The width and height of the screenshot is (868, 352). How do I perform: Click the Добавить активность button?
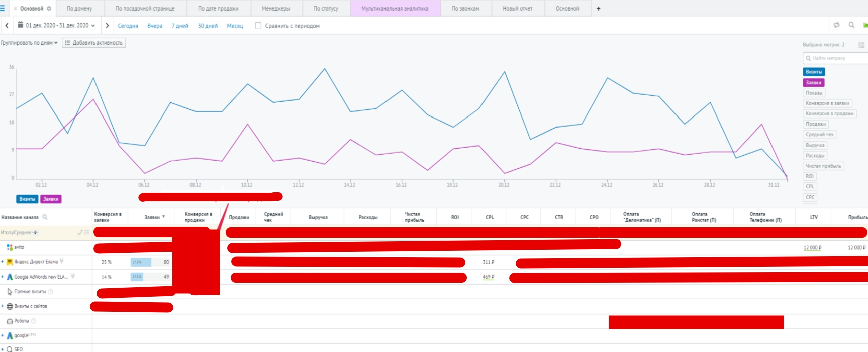(94, 43)
